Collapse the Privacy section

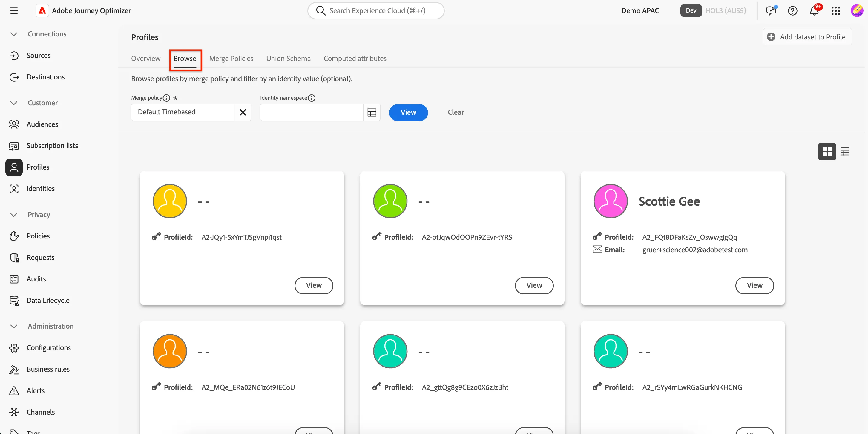point(14,215)
